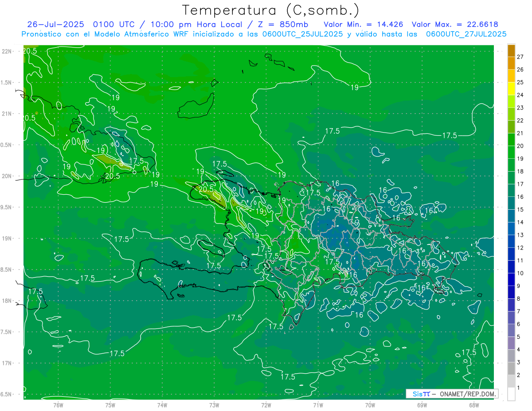Click the '9' color bar label
532x411 pixels.
[x=519, y=286]
